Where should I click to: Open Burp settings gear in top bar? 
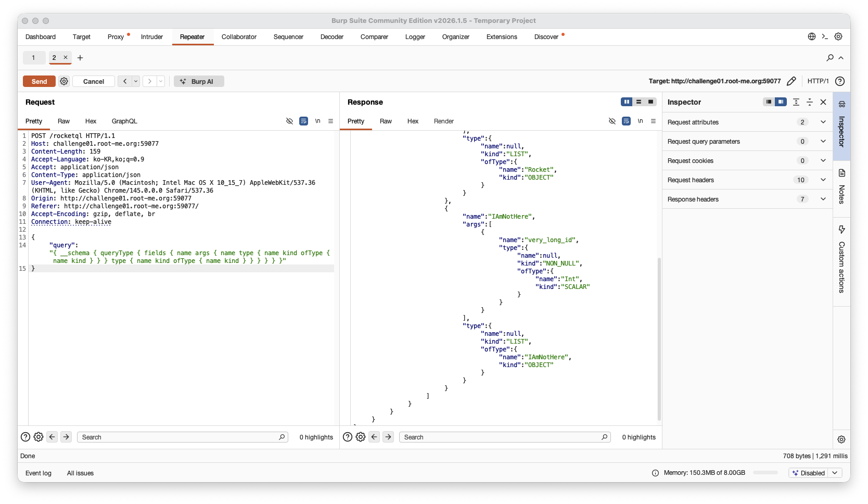838,36
